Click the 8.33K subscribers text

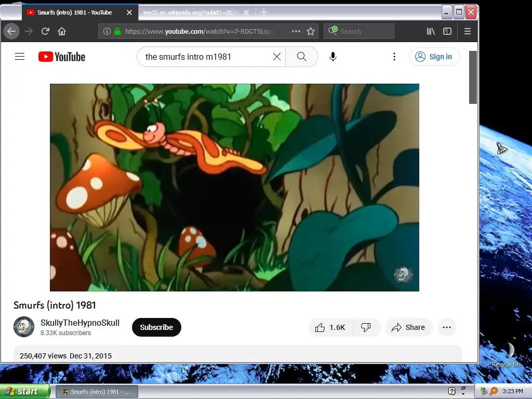click(x=66, y=333)
